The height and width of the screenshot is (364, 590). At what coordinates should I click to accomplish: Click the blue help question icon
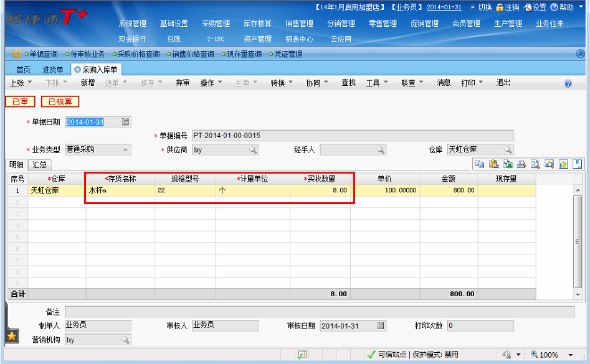click(x=568, y=83)
